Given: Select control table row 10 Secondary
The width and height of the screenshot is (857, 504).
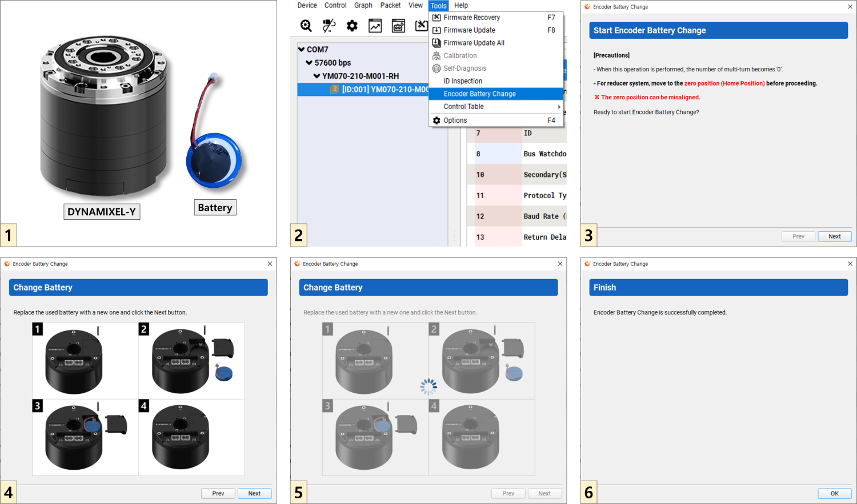Looking at the screenshot, I should [x=516, y=175].
